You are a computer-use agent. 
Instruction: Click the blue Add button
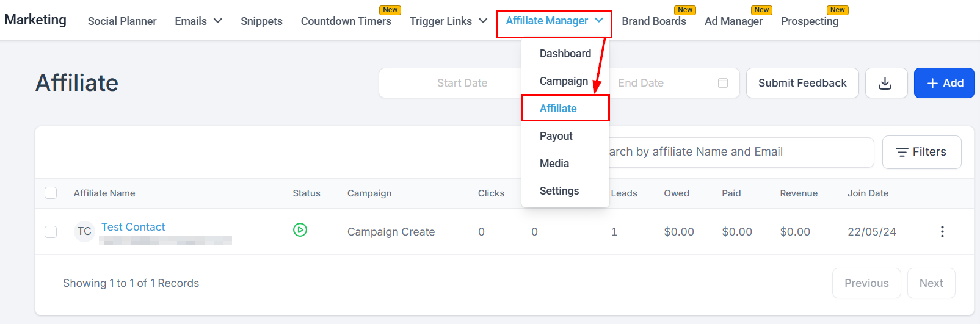[944, 83]
